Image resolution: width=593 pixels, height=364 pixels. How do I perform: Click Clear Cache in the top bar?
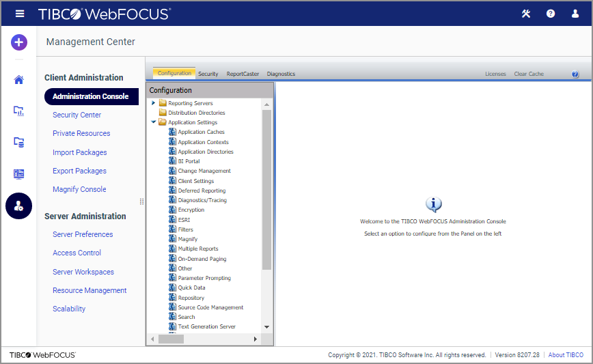529,74
